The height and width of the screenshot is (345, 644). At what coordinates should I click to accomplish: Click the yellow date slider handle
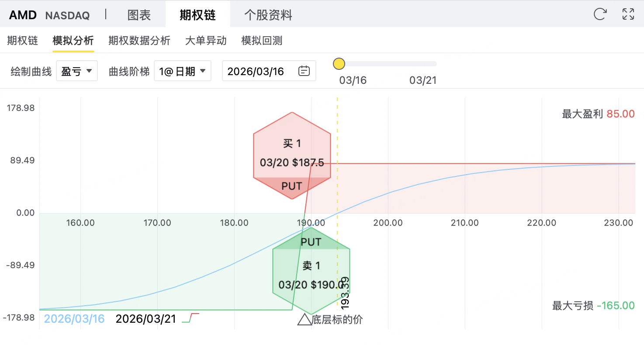point(339,64)
